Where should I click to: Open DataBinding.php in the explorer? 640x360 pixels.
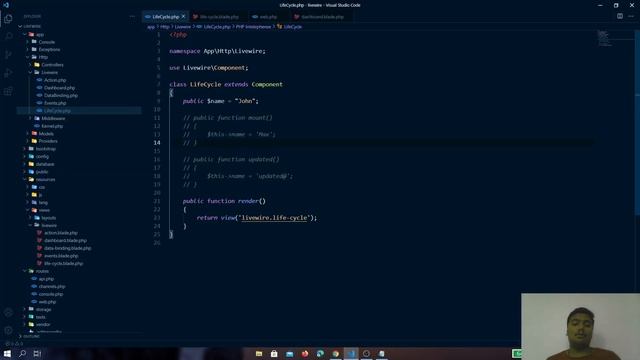click(60, 96)
